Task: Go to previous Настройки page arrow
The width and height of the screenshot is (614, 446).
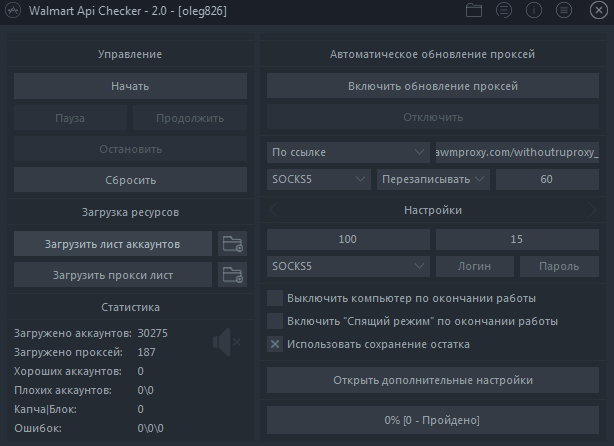Action: [273, 210]
